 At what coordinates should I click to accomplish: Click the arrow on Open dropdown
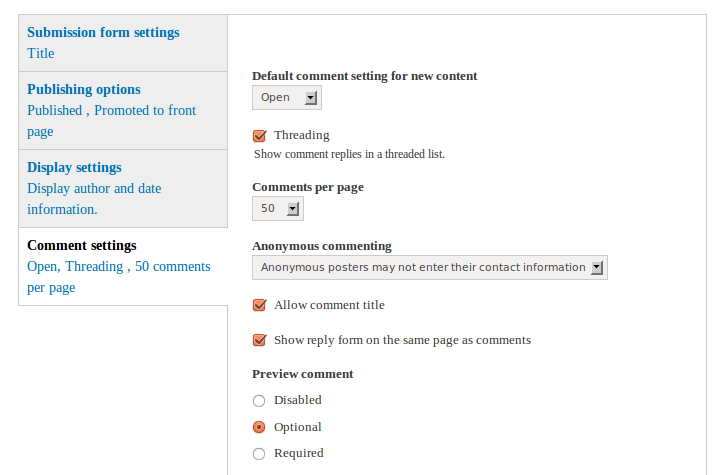311,97
